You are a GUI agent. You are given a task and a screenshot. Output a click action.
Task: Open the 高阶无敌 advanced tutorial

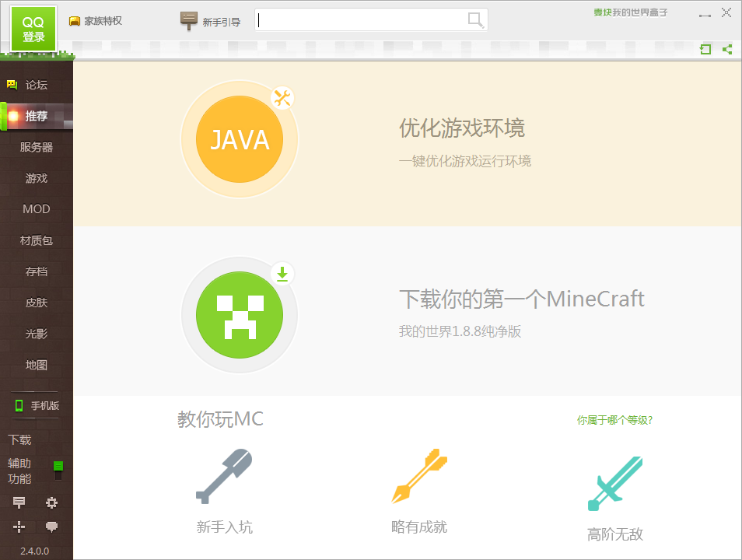pyautogui.click(x=615, y=534)
